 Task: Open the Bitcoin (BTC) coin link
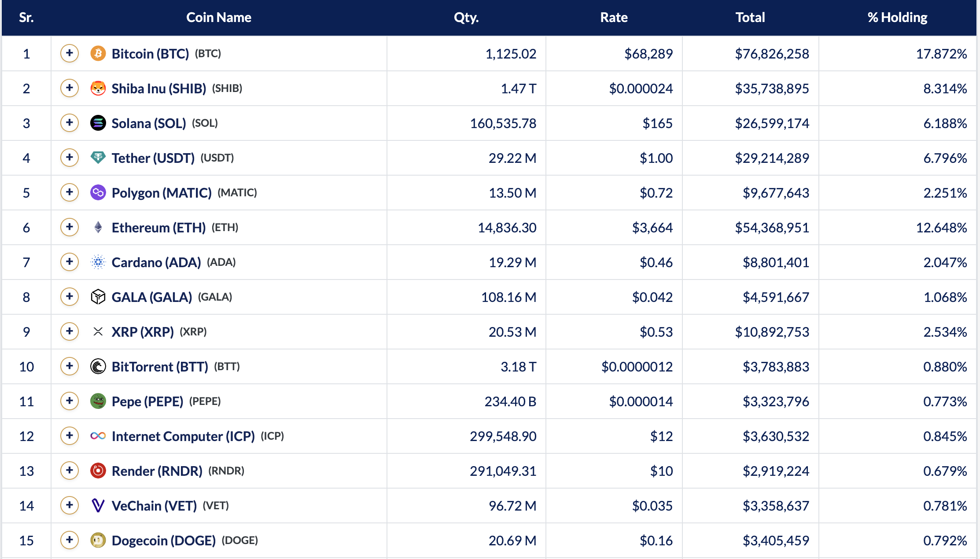click(x=150, y=54)
